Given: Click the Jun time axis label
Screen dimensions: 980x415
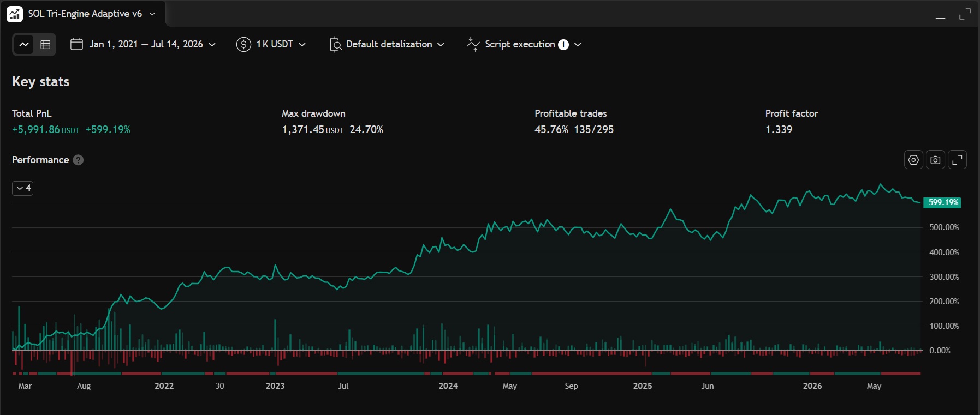Looking at the screenshot, I should [708, 386].
